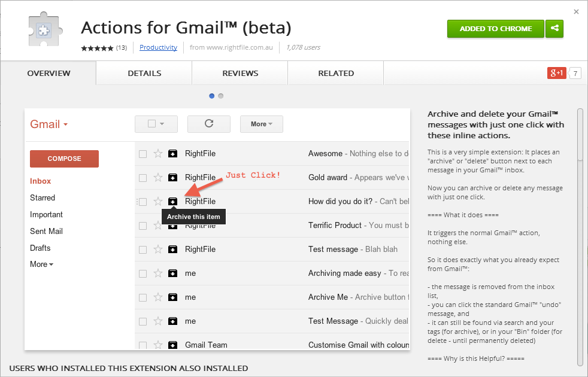Expand the More labels in sidebar

(42, 264)
